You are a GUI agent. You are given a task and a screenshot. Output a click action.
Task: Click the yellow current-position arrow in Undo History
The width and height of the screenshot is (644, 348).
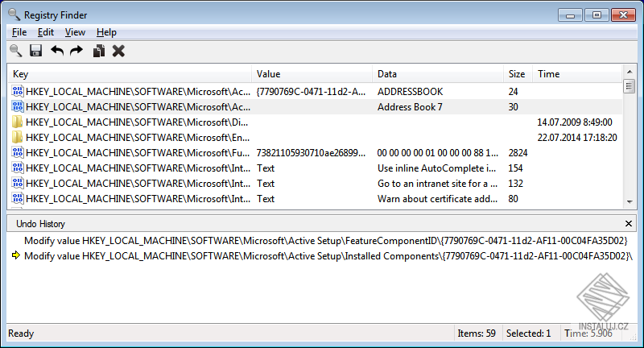(x=16, y=255)
